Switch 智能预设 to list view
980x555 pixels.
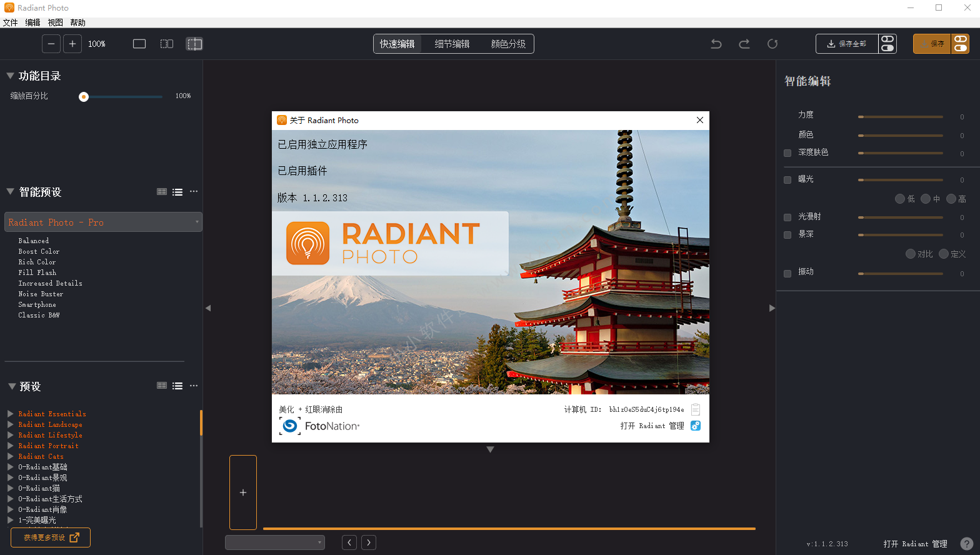click(177, 192)
